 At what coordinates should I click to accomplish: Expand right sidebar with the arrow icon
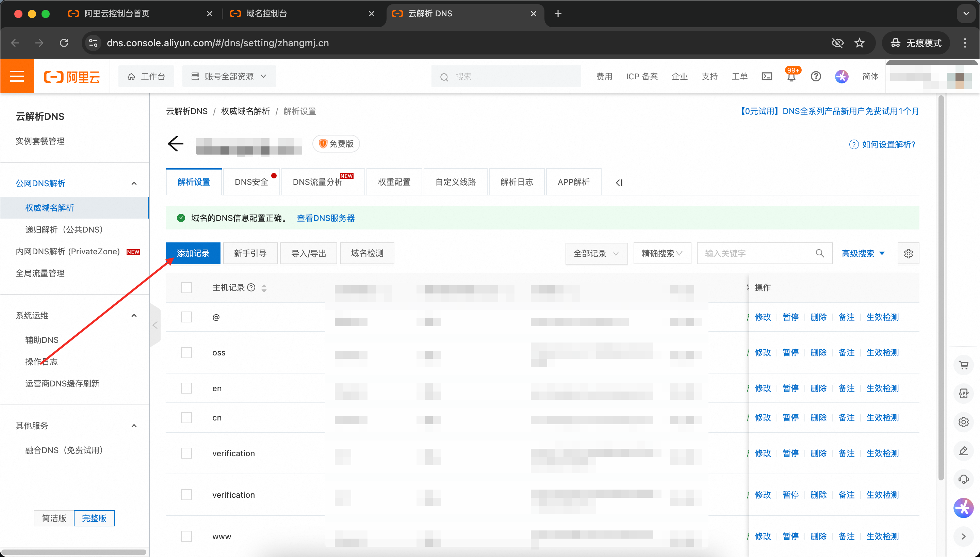[964, 536]
